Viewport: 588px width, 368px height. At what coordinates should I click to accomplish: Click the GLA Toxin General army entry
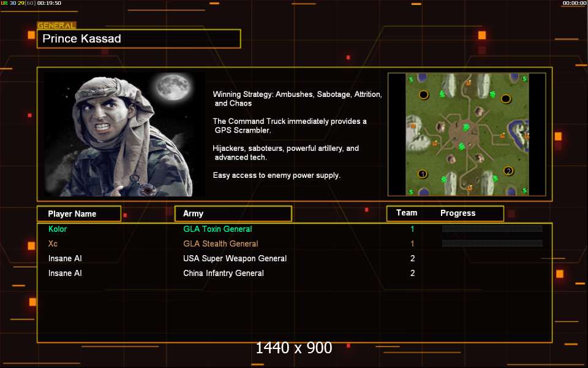[x=217, y=229]
